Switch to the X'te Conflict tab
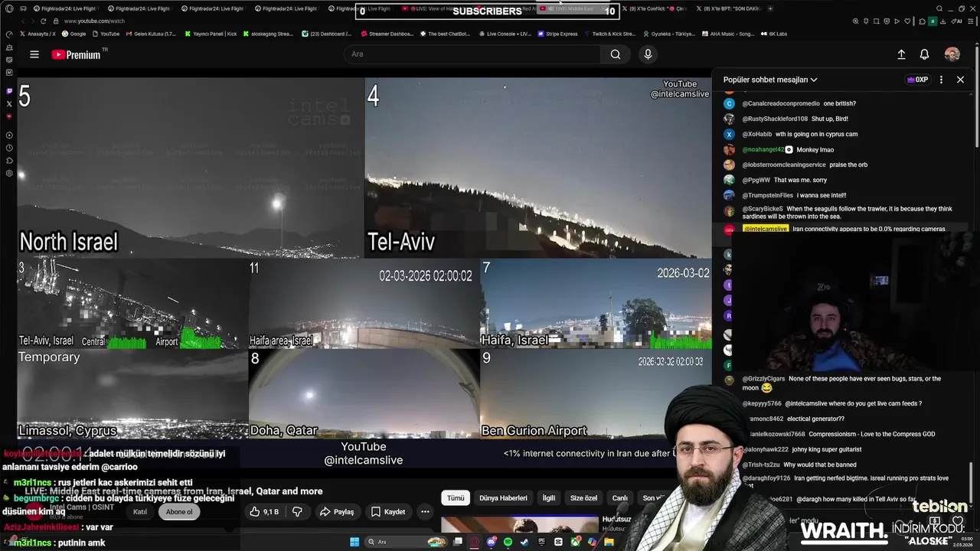The width and height of the screenshot is (980, 551). pos(655,8)
